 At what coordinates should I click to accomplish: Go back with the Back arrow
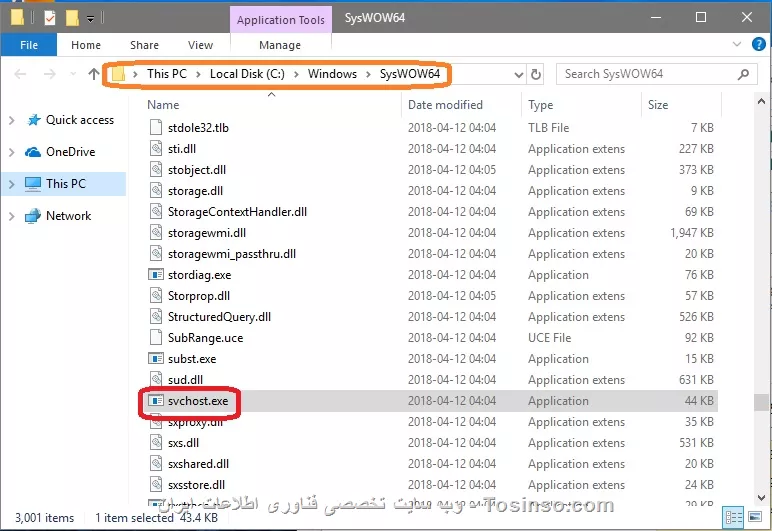[20, 74]
